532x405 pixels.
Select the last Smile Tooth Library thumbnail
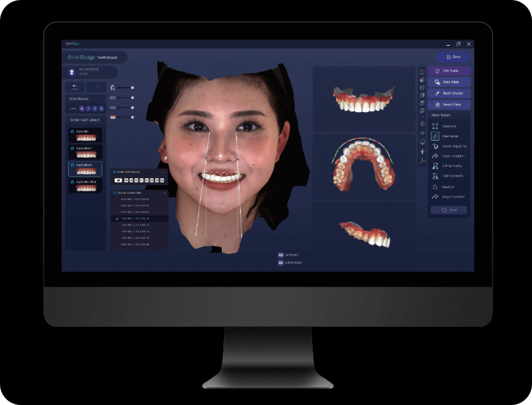click(x=85, y=185)
